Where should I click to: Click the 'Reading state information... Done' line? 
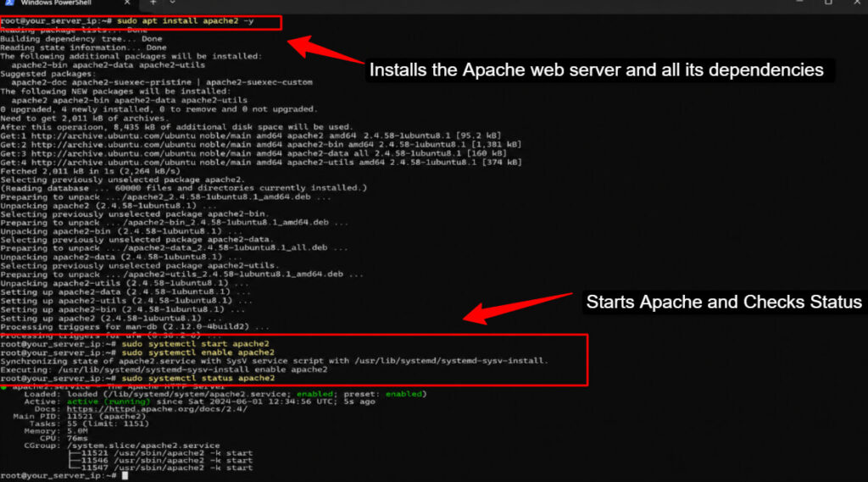tap(84, 47)
